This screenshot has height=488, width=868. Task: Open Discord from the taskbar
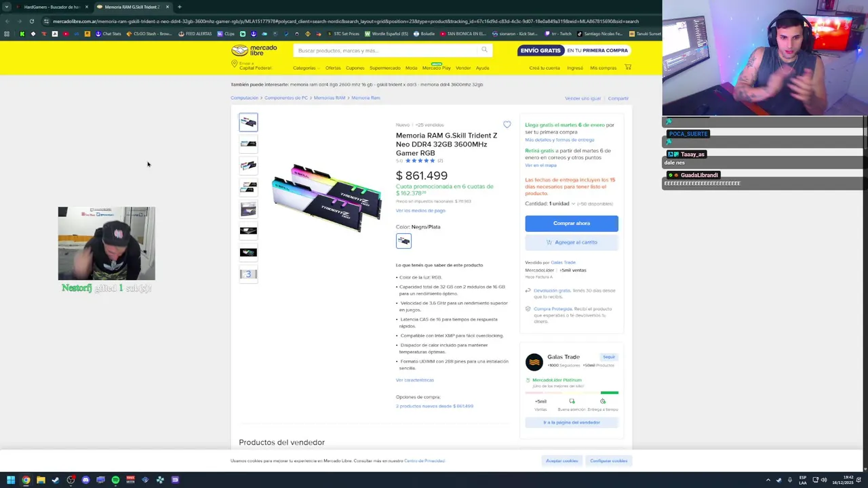click(85, 480)
